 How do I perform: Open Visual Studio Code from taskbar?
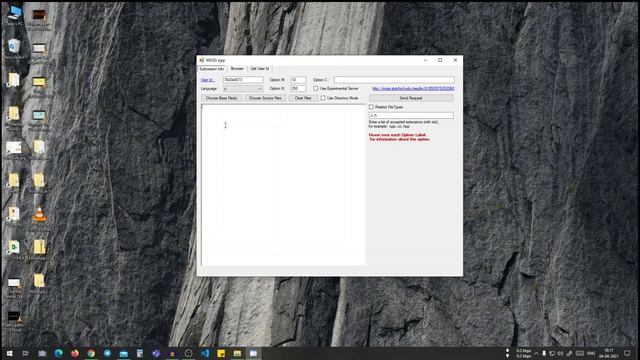point(205,353)
